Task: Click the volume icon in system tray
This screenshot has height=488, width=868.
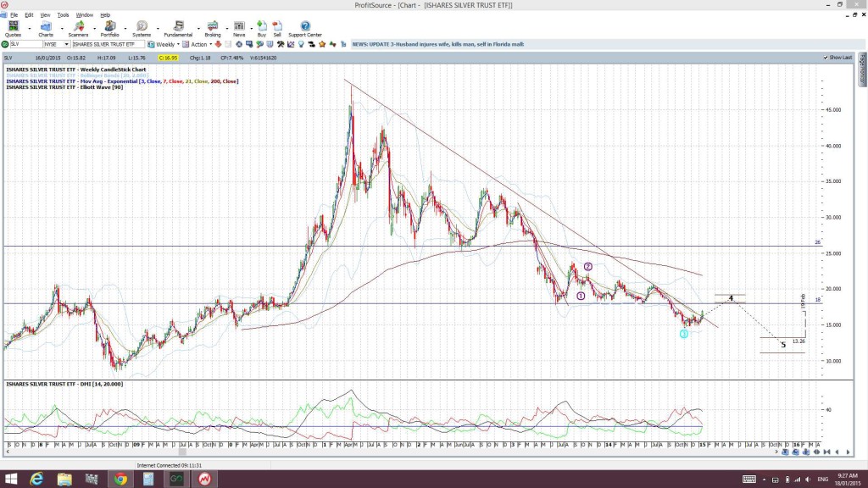Action: point(808,480)
